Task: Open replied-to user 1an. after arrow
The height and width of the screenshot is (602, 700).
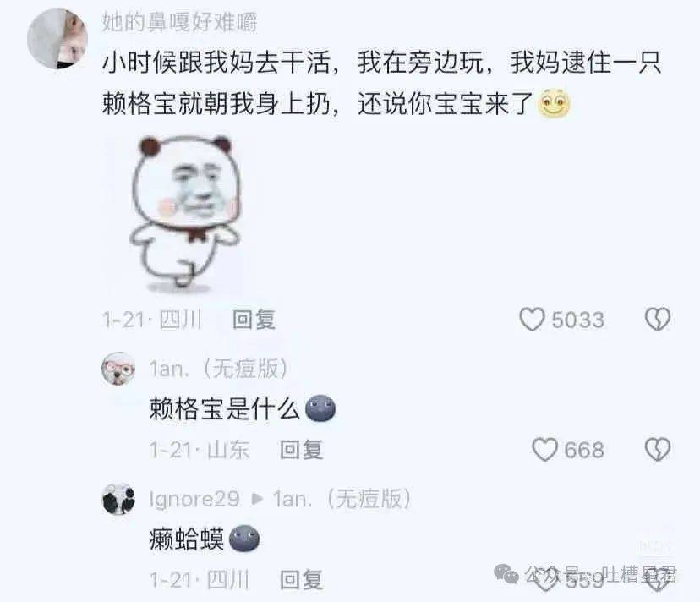Action: 342,499
